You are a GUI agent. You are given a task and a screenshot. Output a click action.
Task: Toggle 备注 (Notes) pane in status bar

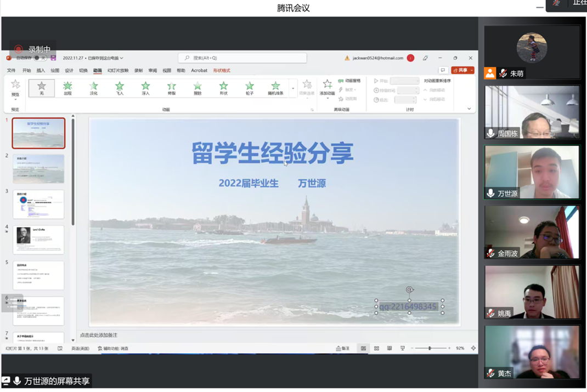point(343,348)
